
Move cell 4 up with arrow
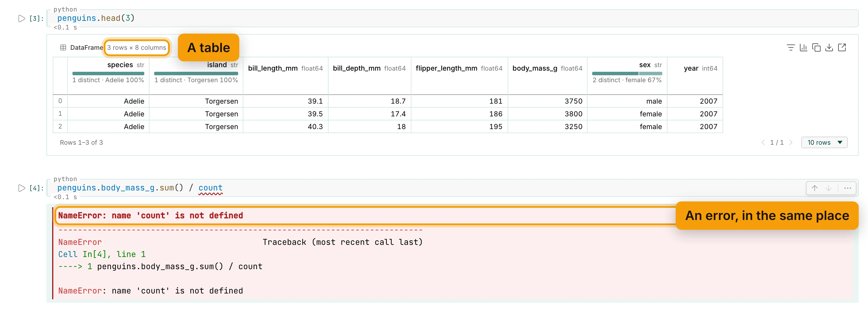[x=814, y=188]
